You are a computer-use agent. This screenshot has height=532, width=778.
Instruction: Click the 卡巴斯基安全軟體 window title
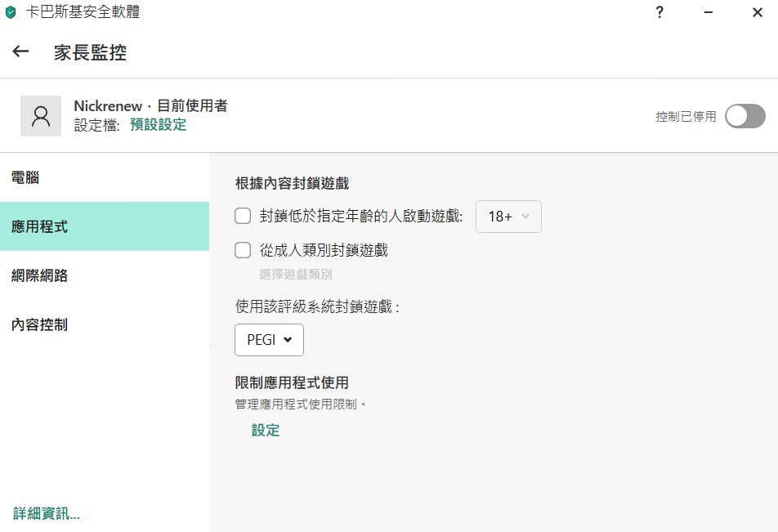coord(83,12)
